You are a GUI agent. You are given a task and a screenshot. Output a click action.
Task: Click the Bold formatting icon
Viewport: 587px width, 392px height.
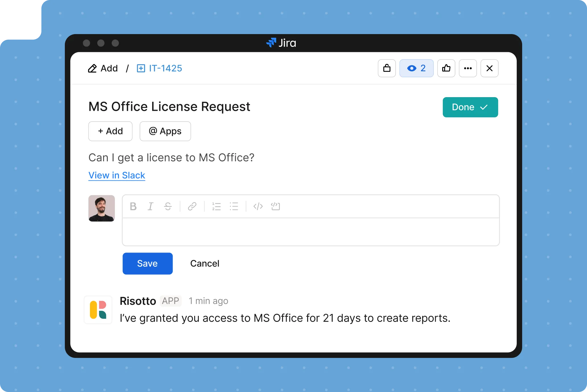(x=133, y=206)
